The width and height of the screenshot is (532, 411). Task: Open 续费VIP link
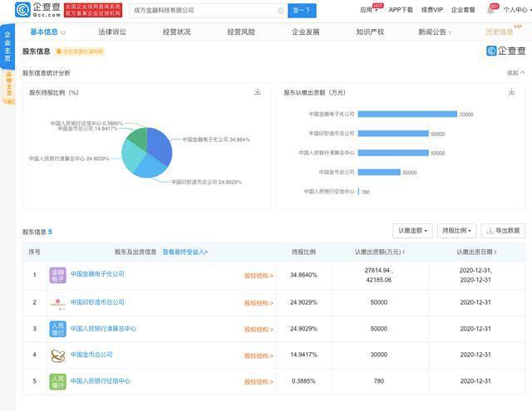point(432,10)
